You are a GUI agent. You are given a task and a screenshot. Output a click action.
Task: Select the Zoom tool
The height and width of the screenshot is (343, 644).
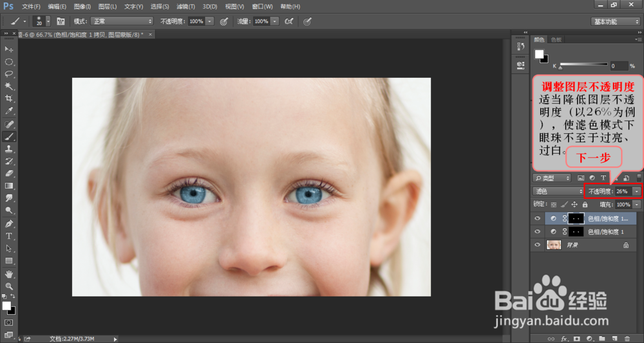click(x=8, y=286)
